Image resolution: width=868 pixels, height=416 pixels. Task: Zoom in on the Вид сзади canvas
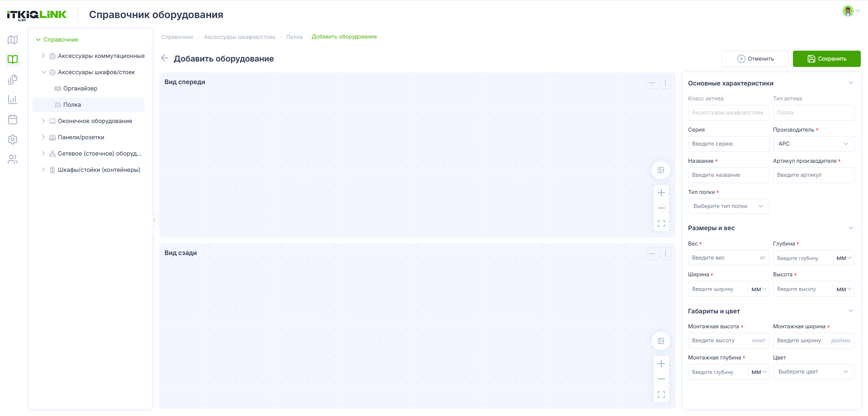[661, 364]
